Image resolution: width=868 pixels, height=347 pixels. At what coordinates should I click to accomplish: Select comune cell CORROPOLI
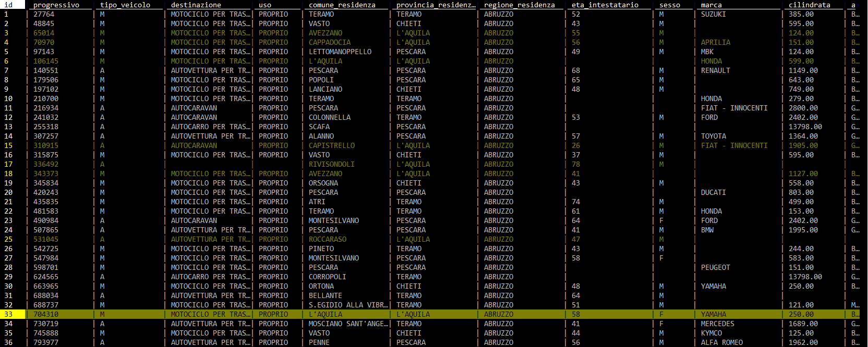(328, 277)
